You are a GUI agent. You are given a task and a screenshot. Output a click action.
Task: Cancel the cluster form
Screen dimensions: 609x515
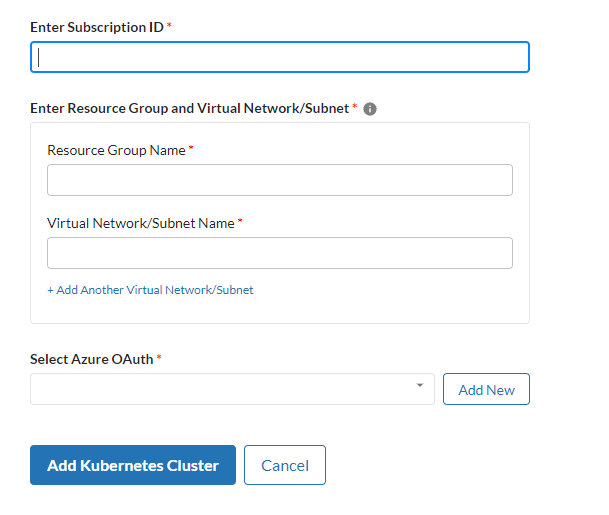285,465
